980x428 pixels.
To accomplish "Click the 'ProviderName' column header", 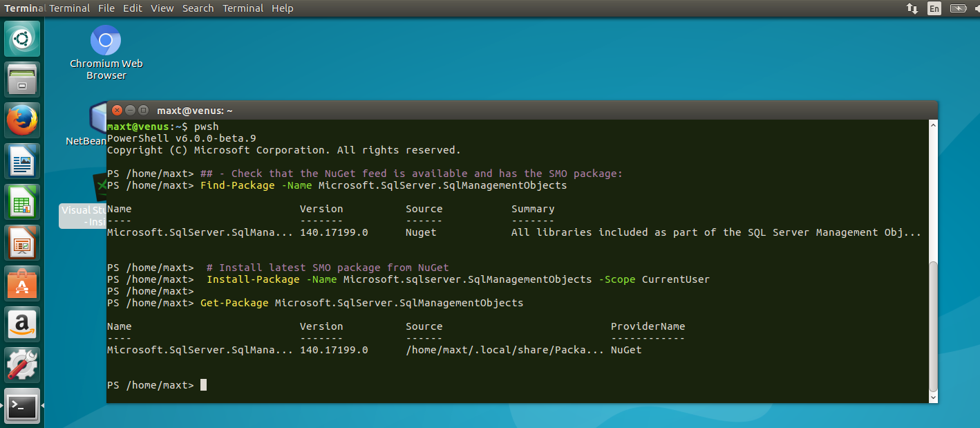I will click(648, 326).
